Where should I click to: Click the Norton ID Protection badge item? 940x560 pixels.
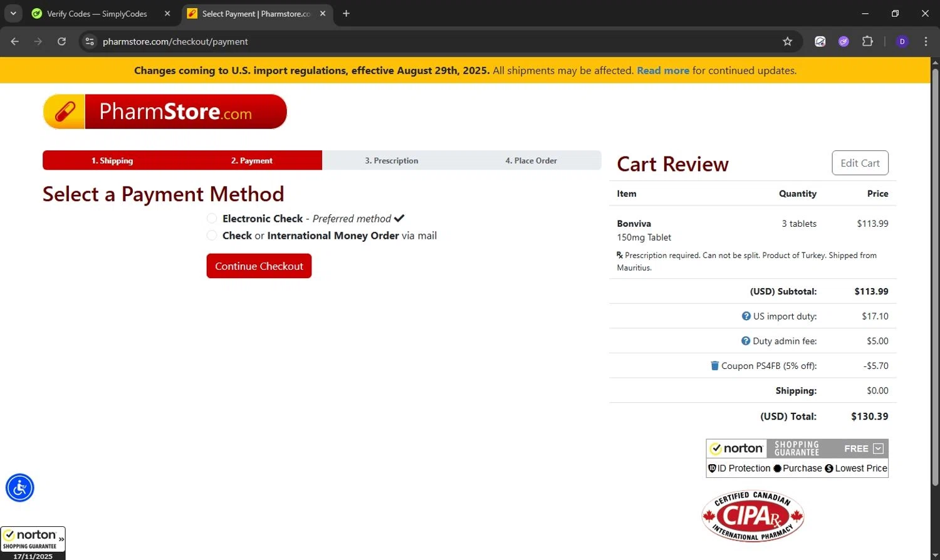(739, 469)
